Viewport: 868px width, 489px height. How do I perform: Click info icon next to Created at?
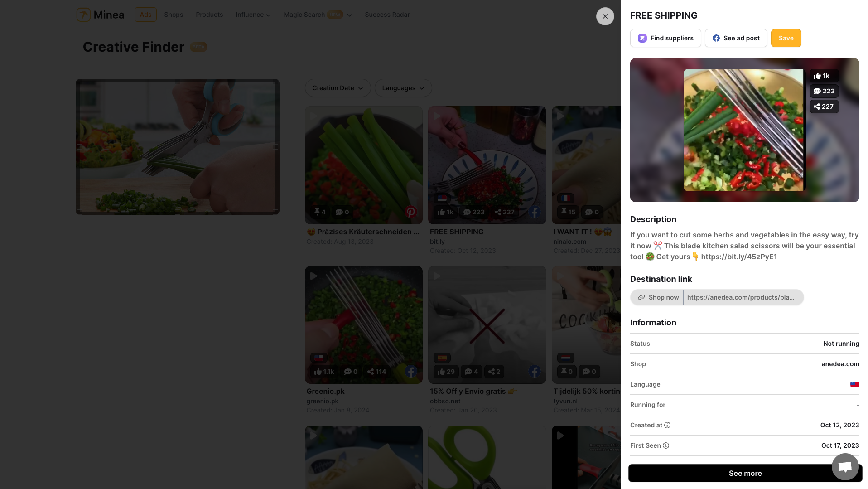tap(667, 425)
